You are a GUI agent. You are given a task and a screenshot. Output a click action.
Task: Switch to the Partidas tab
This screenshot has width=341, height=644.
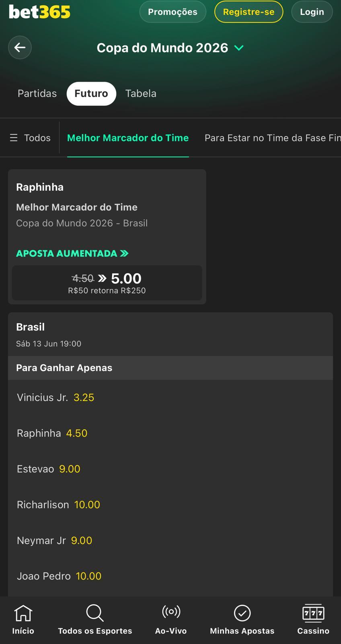pos(37,93)
